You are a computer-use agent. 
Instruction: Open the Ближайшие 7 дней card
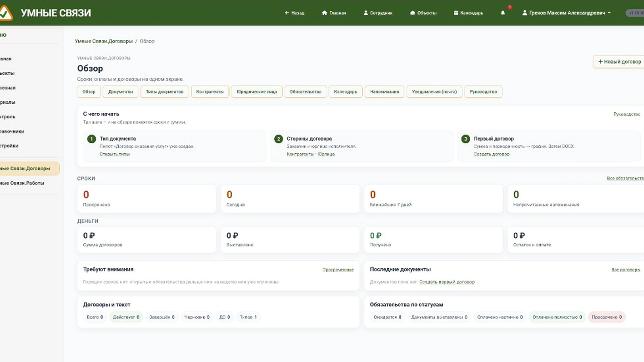coord(433,199)
